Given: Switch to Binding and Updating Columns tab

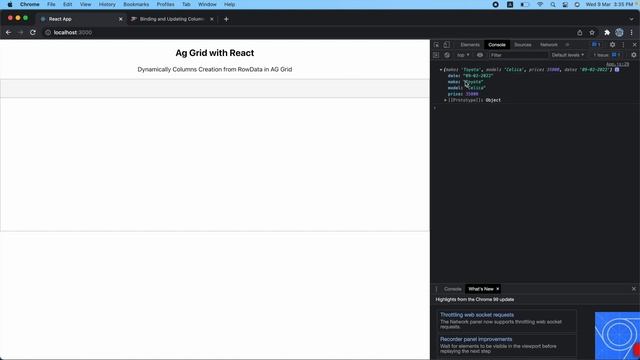Looking at the screenshot, I should 171,19.
